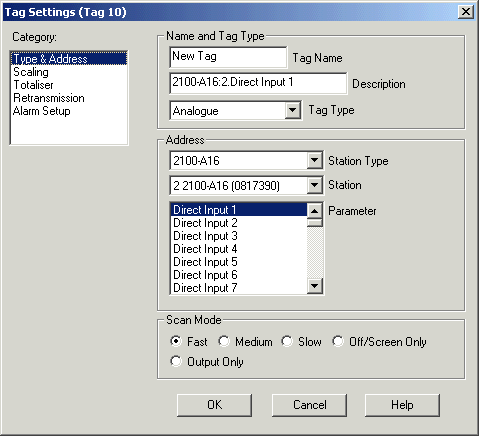This screenshot has width=479, height=436.
Task: Click the parameter list scrollbar thumb
Action: click(314, 223)
